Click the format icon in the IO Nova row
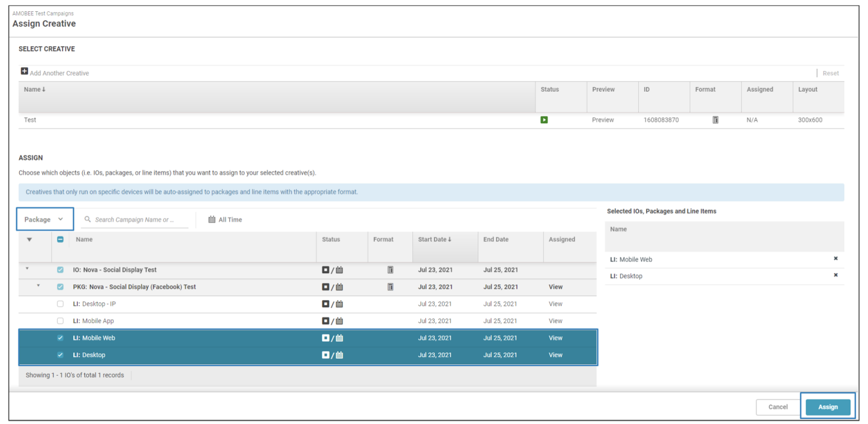This screenshot has height=424, width=868. point(390,270)
